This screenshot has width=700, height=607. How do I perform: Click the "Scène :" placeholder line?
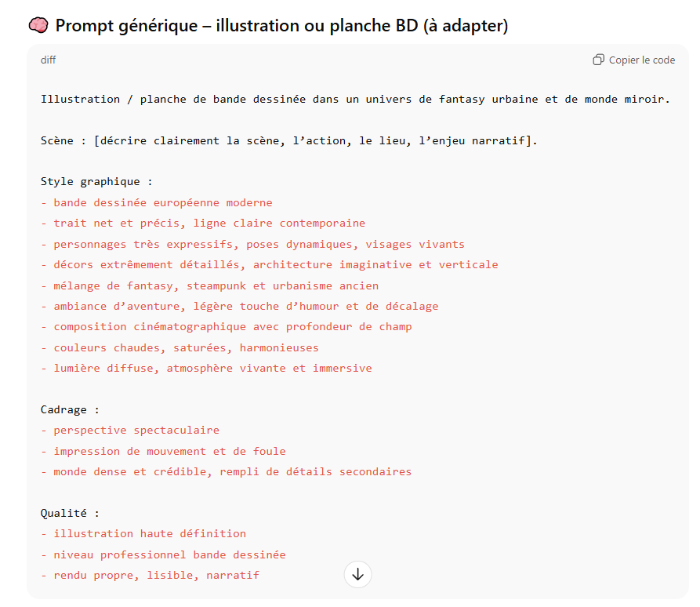tap(289, 141)
